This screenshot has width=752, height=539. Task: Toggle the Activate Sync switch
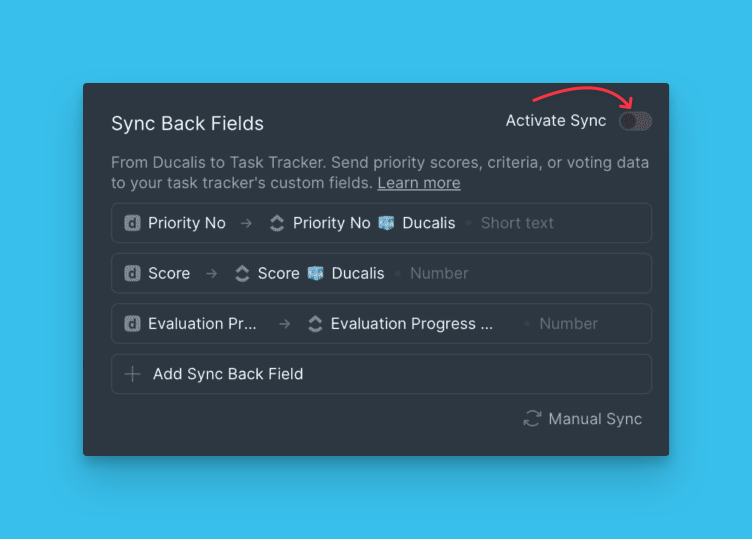pos(635,121)
